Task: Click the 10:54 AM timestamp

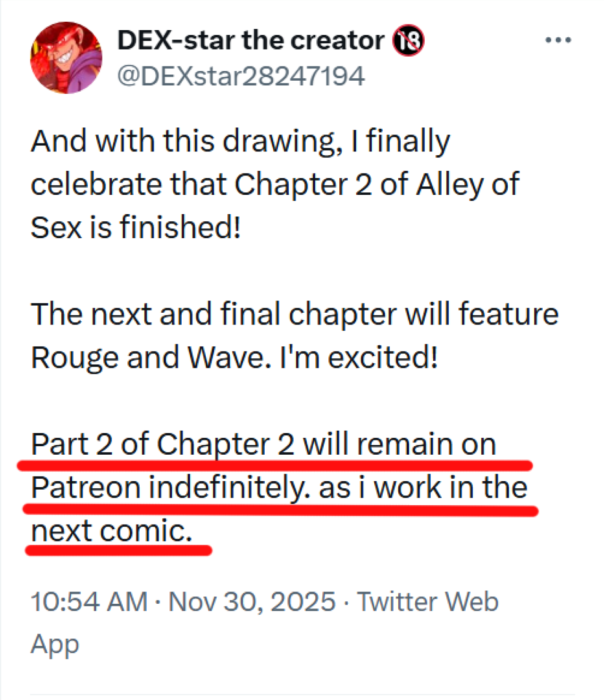Action: (x=89, y=602)
